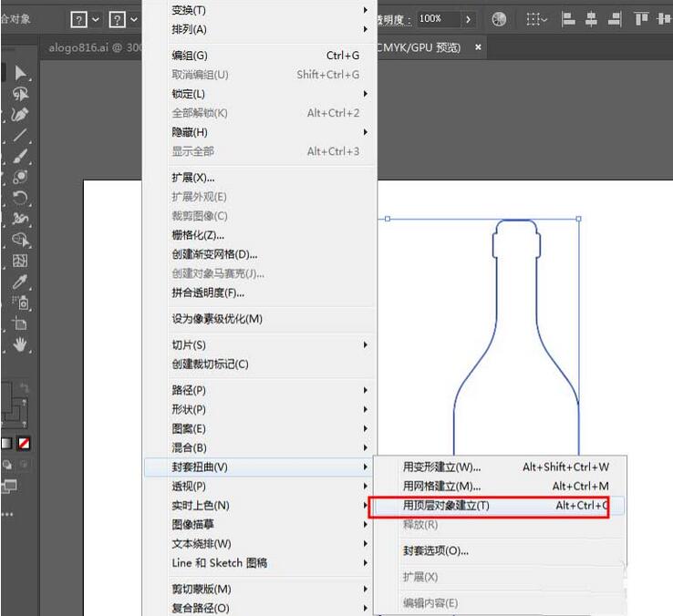Click Draw Normal mode icon
The height and width of the screenshot is (616, 673).
click(7, 465)
